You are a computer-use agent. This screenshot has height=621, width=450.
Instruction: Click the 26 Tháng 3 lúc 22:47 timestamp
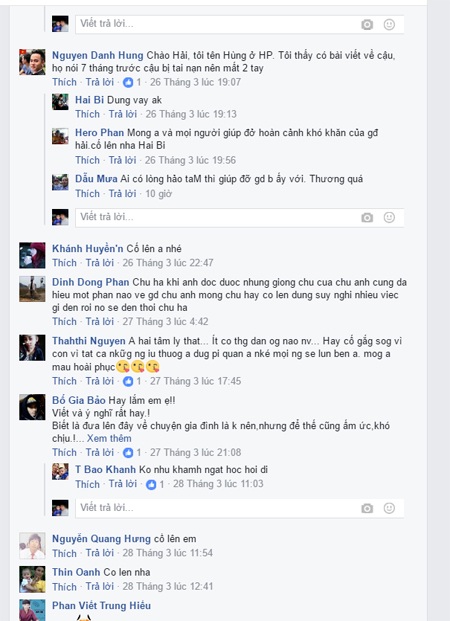[168, 263]
